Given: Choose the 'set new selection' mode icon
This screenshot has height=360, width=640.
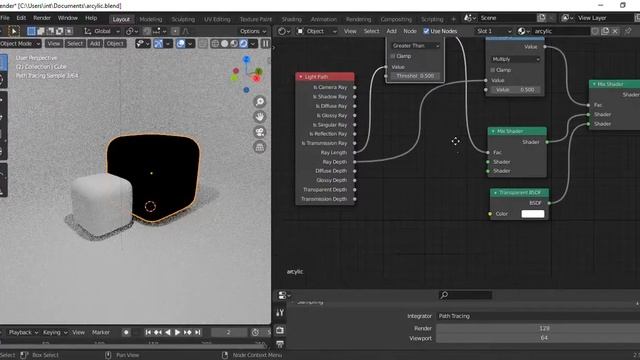Looking at the screenshot, I should (x=31, y=31).
